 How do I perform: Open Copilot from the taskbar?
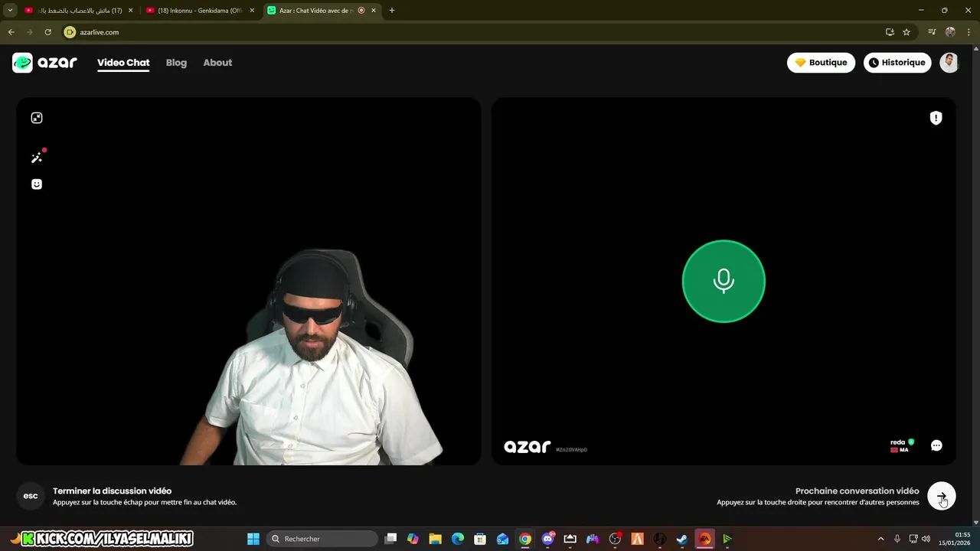(x=413, y=539)
